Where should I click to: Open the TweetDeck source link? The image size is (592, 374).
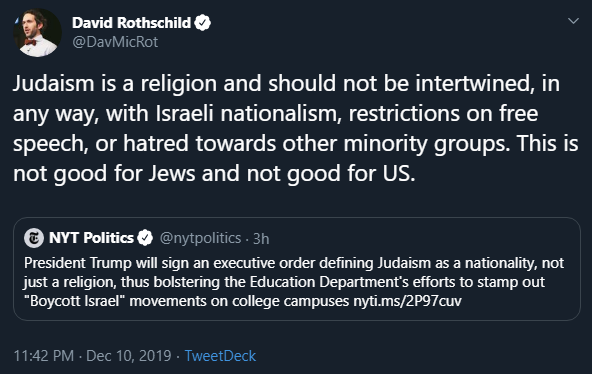click(220, 356)
